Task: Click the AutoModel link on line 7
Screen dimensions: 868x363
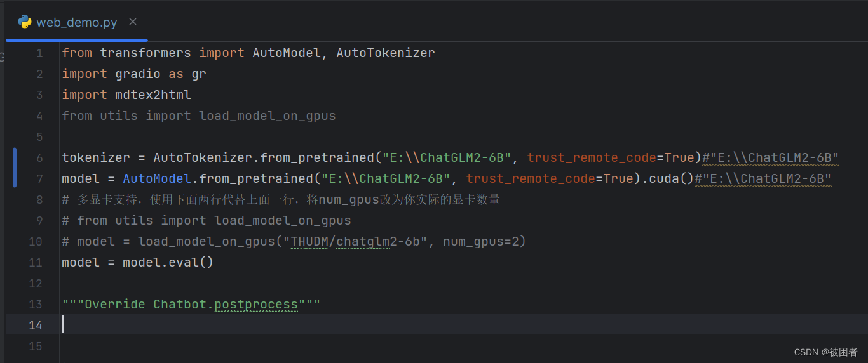Action: click(x=157, y=179)
